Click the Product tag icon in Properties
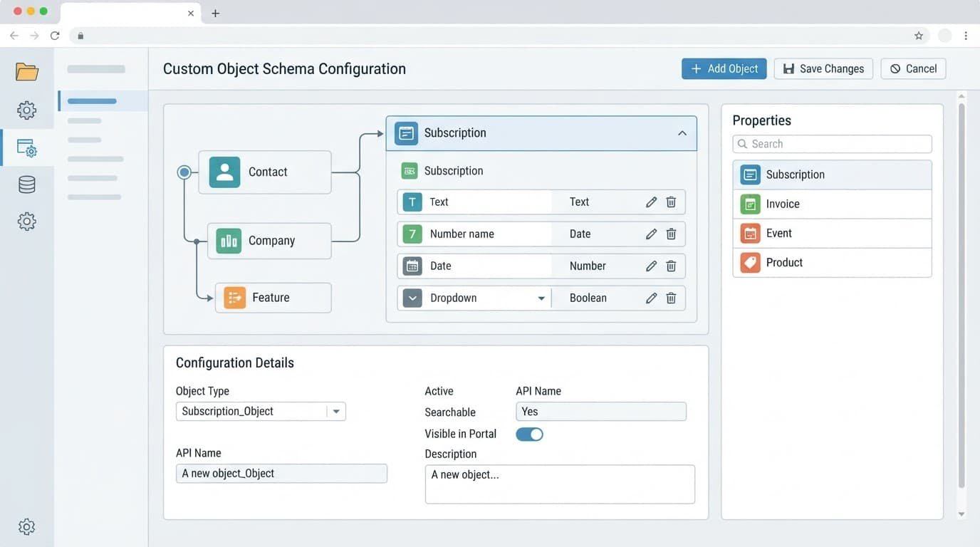This screenshot has width=980, height=547. pos(750,263)
